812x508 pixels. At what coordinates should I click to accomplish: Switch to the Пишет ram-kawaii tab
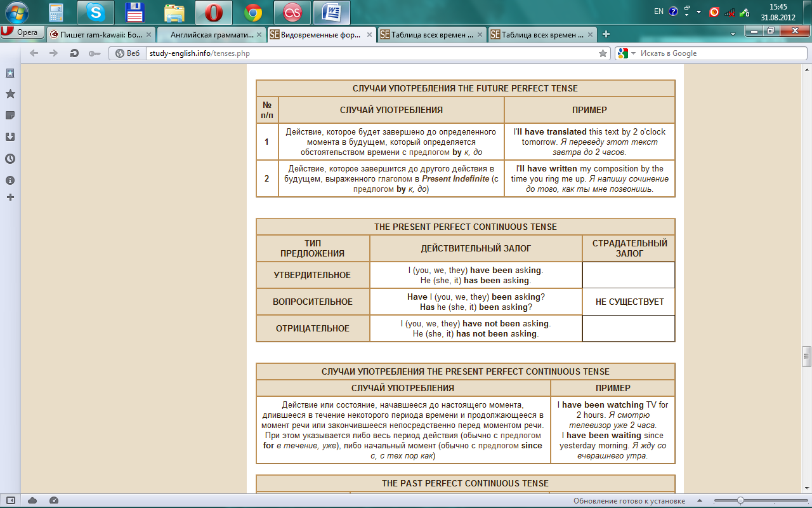101,35
